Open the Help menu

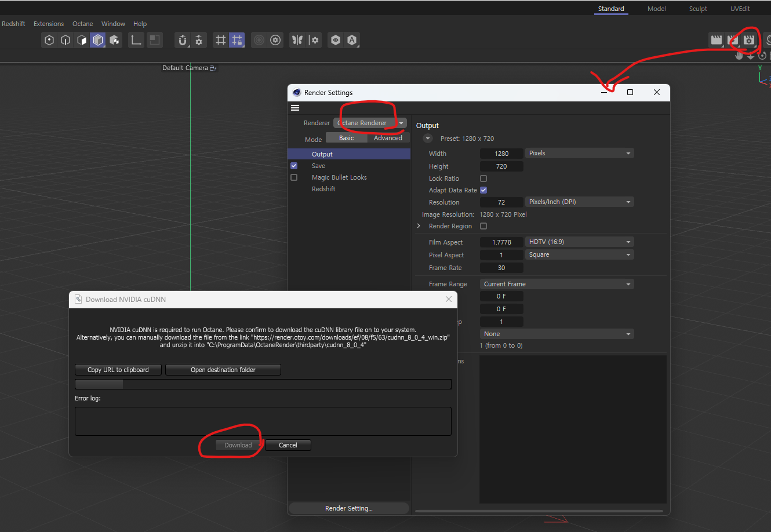[x=140, y=24]
